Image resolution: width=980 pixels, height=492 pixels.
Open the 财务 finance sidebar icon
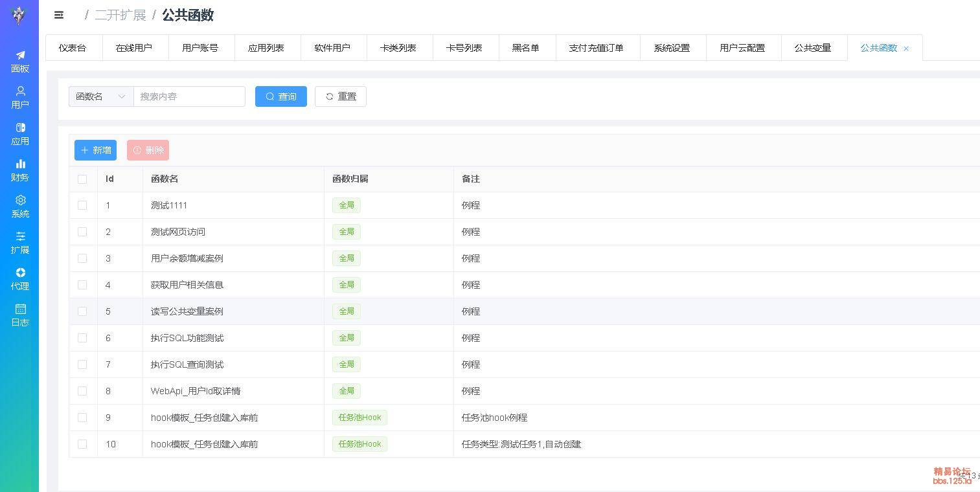pyautogui.click(x=20, y=170)
